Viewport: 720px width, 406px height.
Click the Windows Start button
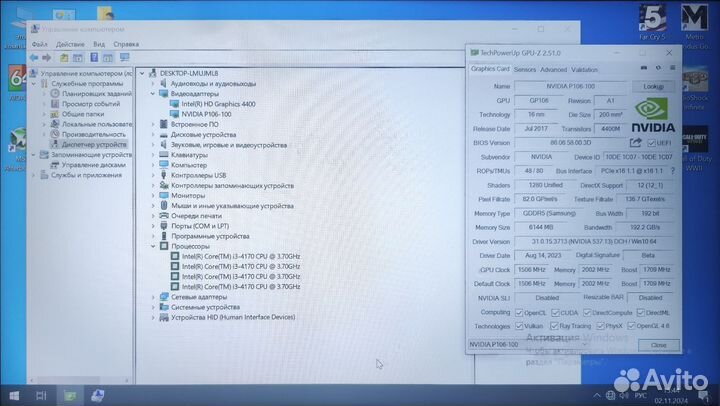[x=14, y=395]
